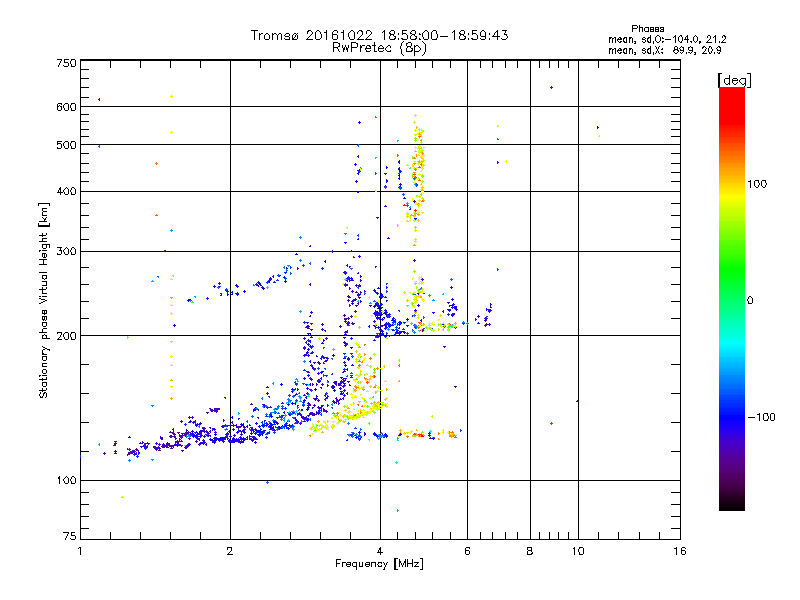This screenshot has height=600, width=800.
Task: Click the colorbar tick label '100'
Action: (757, 184)
